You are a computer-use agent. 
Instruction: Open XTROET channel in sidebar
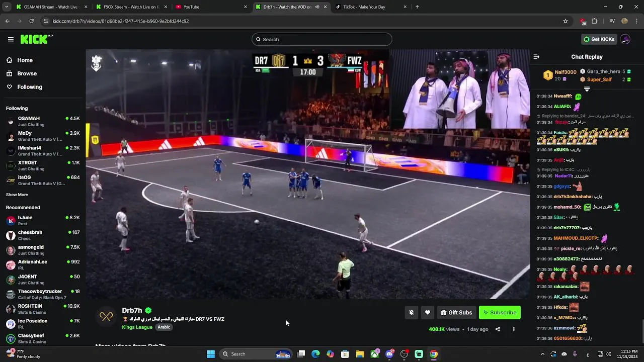pos(43,165)
